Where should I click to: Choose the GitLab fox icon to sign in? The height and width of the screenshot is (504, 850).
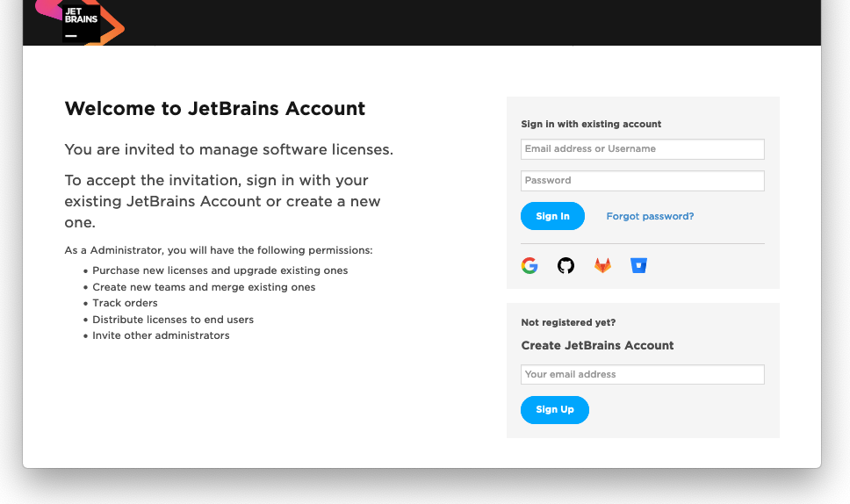(602, 265)
